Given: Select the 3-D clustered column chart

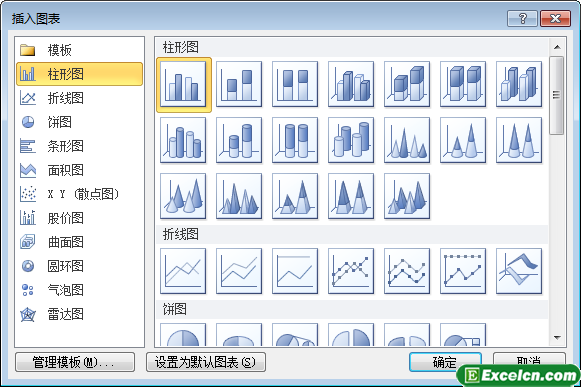Looking at the screenshot, I should pyautogui.click(x=351, y=85).
